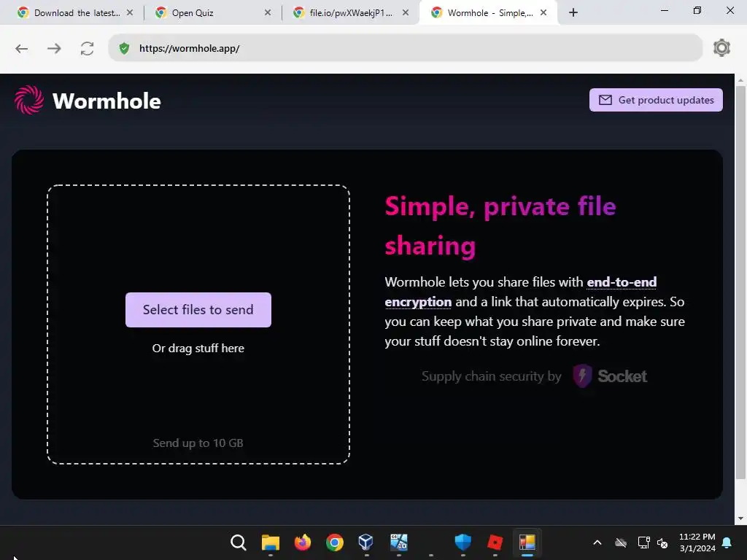This screenshot has height=560, width=747.
Task: Focus the wormhole.app address bar
Action: point(405,48)
